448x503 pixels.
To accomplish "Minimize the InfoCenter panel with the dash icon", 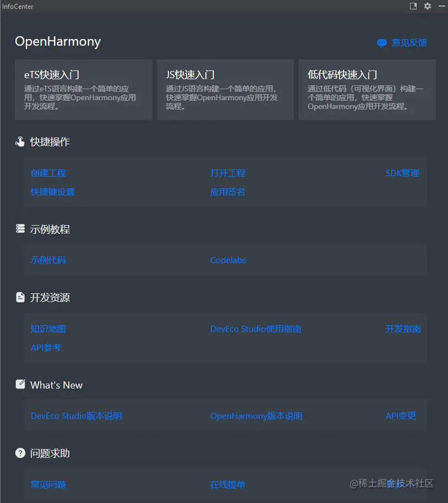I will click(x=442, y=6).
